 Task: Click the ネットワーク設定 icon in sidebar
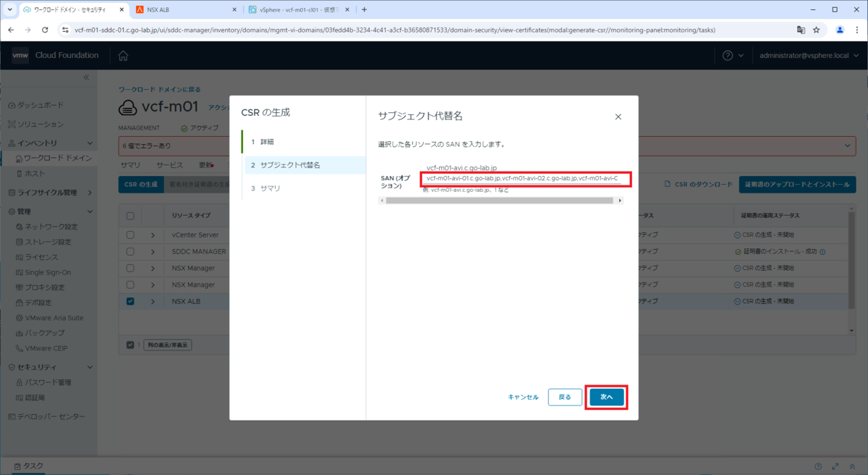coord(19,227)
